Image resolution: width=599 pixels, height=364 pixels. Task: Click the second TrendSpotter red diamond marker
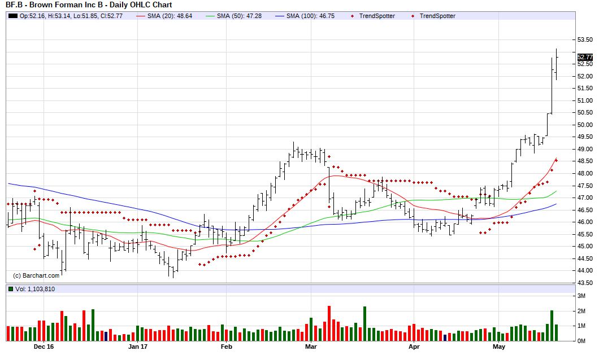coord(413,16)
